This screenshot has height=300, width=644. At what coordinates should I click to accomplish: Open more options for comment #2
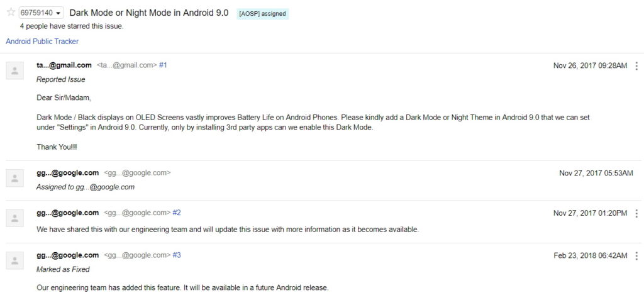[x=636, y=213]
